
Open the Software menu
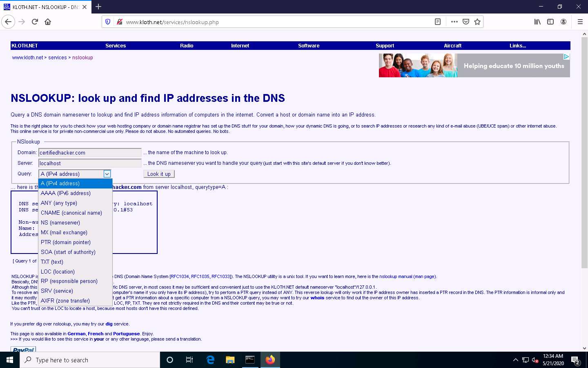pyautogui.click(x=309, y=46)
